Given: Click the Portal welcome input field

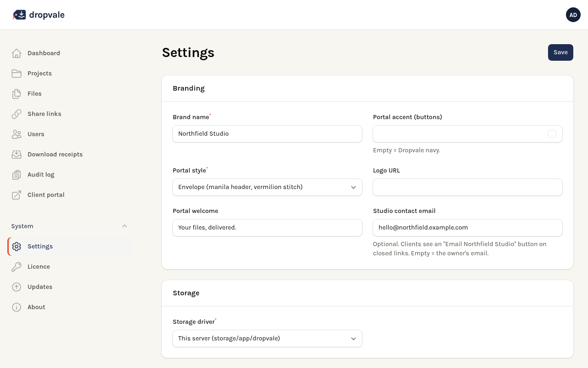Looking at the screenshot, I should pyautogui.click(x=267, y=228).
